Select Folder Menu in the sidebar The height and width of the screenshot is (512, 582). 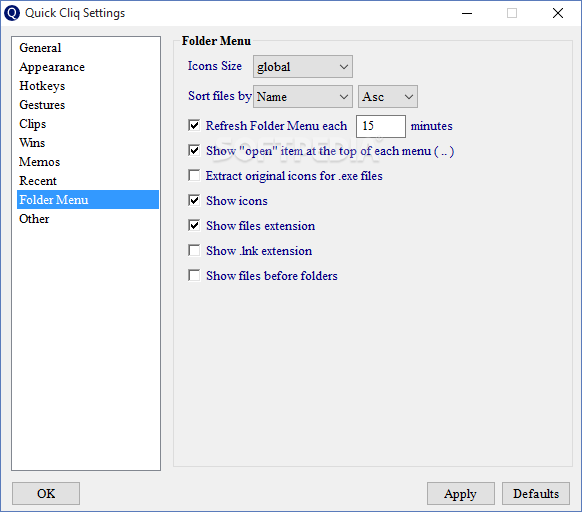point(88,200)
